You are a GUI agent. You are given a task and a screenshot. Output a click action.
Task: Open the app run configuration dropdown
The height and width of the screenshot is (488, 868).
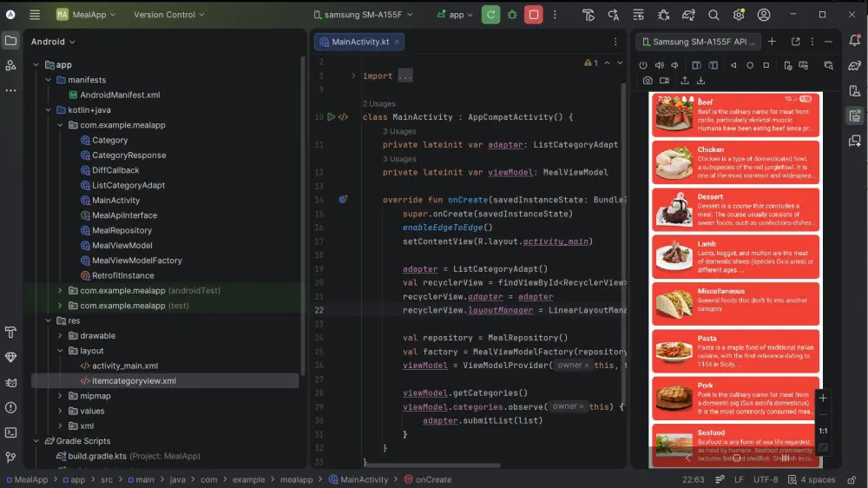pyautogui.click(x=455, y=15)
